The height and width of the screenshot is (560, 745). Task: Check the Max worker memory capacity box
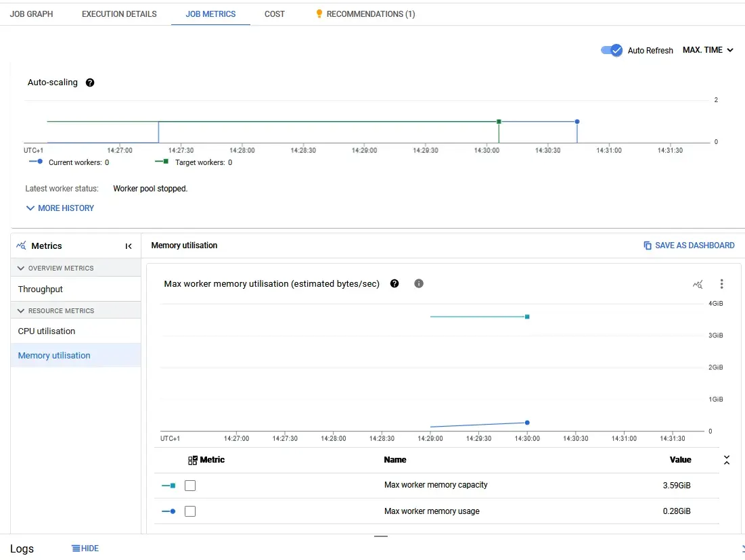click(190, 486)
